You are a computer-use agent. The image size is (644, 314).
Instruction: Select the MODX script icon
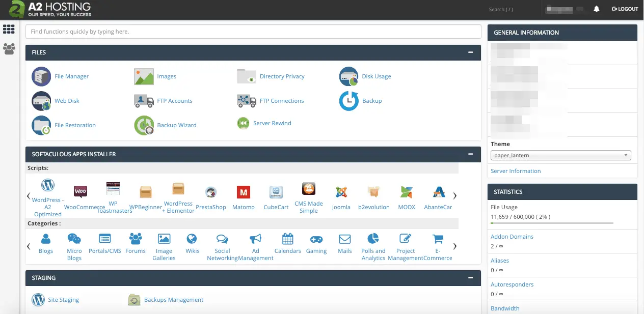click(407, 192)
